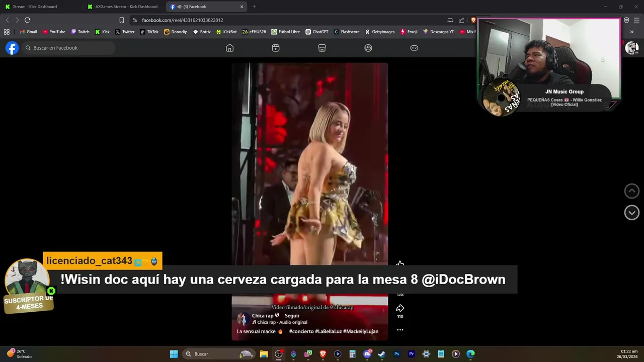Go to the previous reel with the up arrow
The height and width of the screenshot is (362, 644).
coord(631,191)
